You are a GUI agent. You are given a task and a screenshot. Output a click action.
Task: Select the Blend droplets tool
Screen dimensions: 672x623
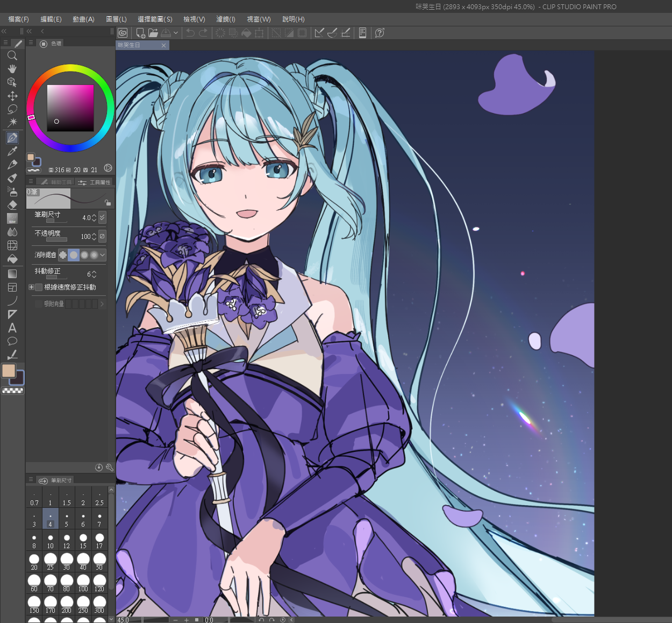point(12,232)
